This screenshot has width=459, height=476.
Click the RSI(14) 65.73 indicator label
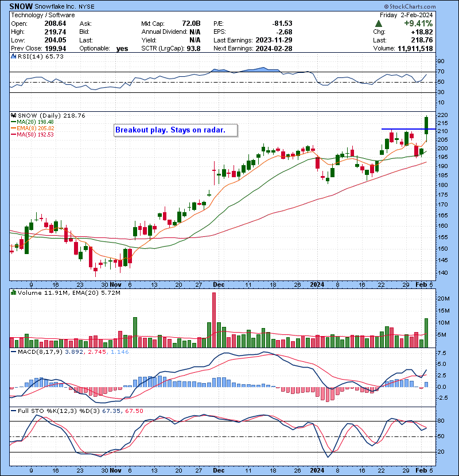(41, 56)
